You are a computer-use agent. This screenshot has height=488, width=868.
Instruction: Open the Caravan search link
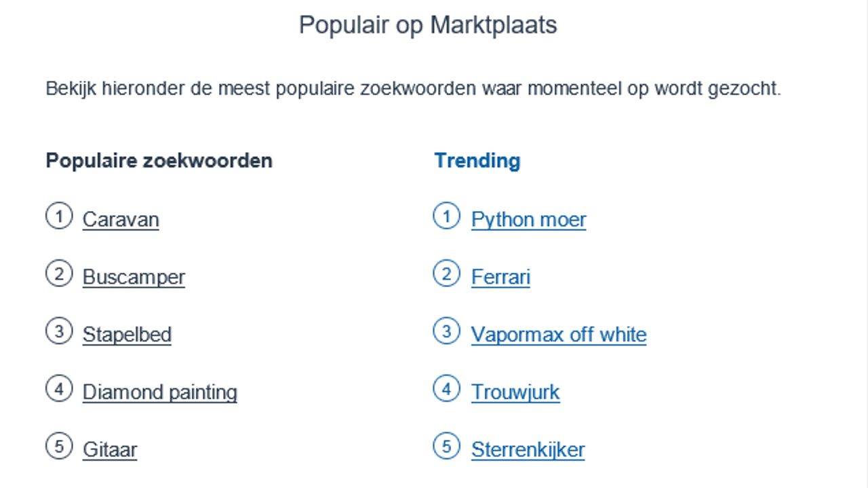(121, 220)
